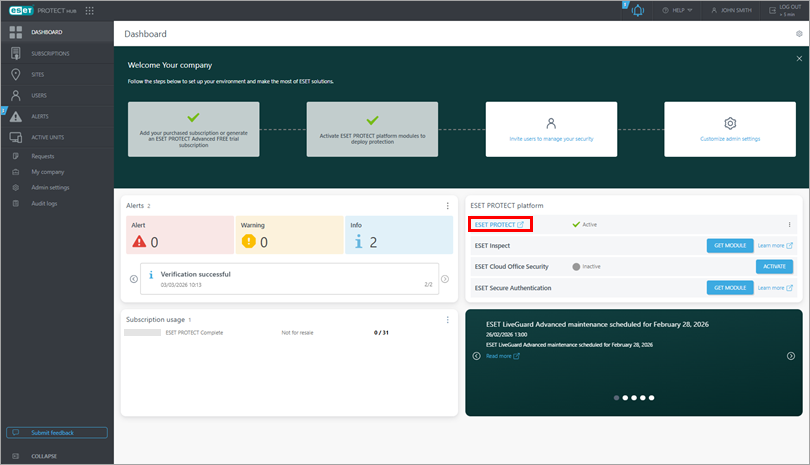Select the first carousel pagination dot
Viewport: 810px width, 465px height.
(615, 397)
